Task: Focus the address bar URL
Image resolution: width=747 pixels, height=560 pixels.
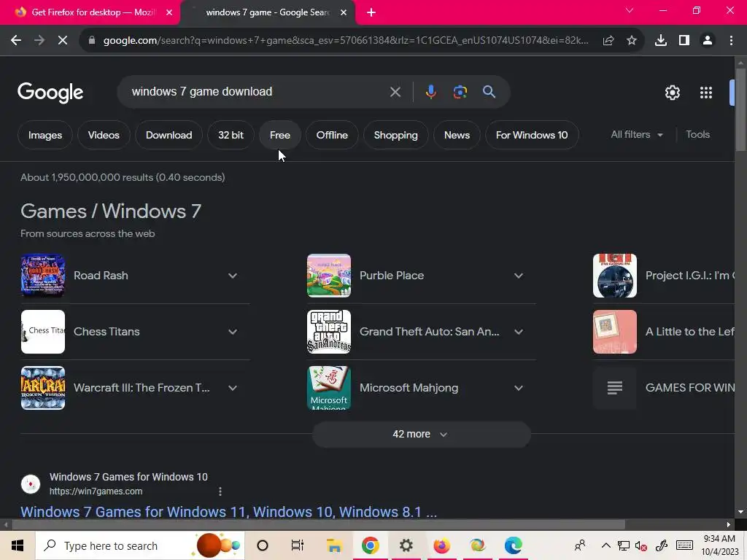Action: click(x=345, y=41)
